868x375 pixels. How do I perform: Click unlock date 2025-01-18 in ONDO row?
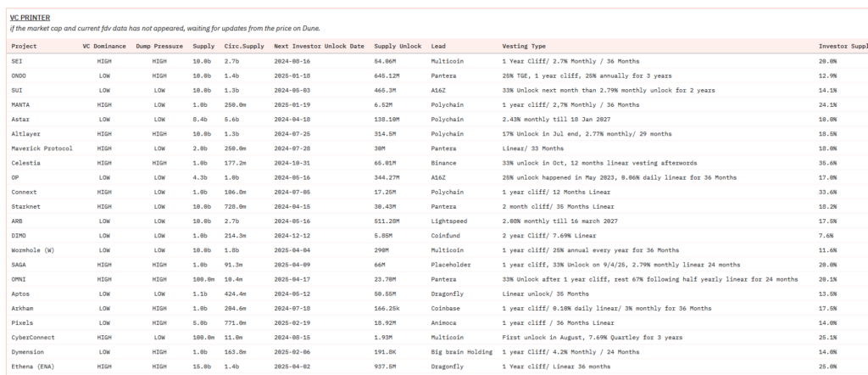[x=292, y=76]
